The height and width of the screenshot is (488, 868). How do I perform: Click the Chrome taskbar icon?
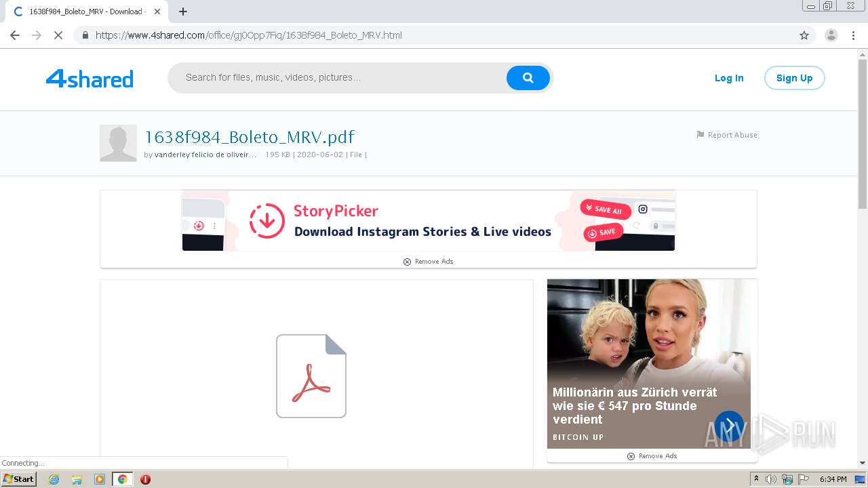coord(122,479)
